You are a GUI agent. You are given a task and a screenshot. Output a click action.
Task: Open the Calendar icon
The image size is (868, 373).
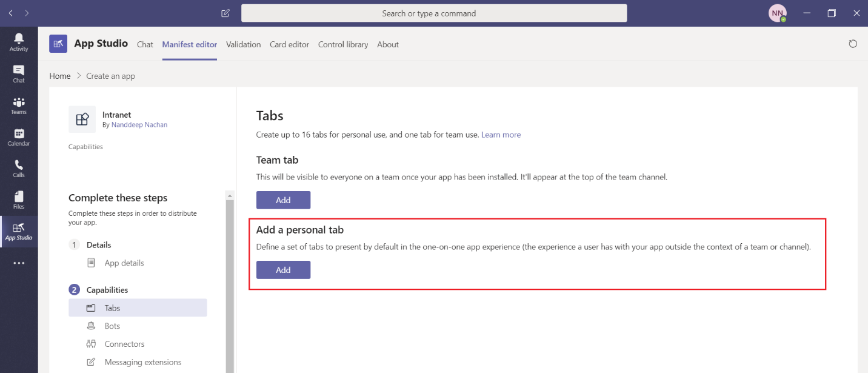[x=19, y=137]
